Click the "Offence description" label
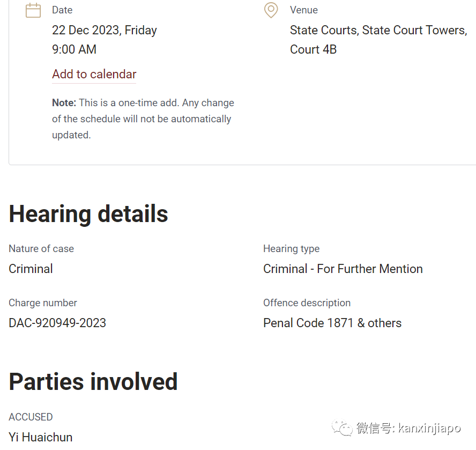This screenshot has width=476, height=450. pos(307,303)
